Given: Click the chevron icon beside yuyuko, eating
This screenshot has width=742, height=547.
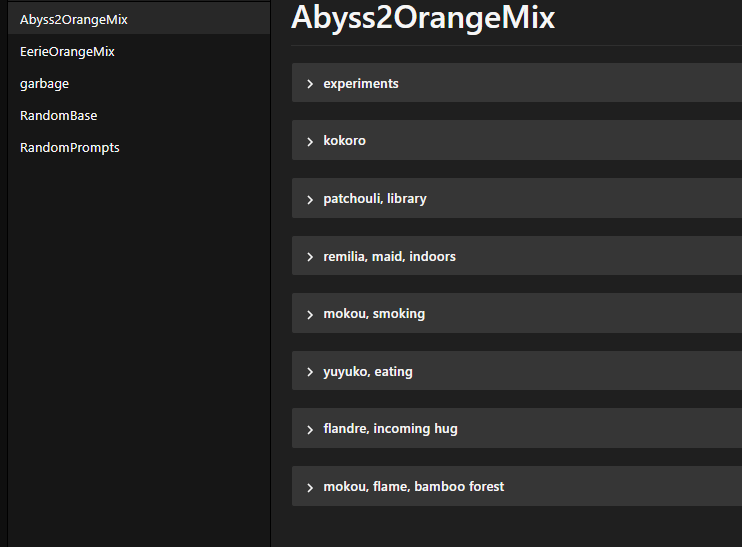Looking at the screenshot, I should pyautogui.click(x=310, y=372).
